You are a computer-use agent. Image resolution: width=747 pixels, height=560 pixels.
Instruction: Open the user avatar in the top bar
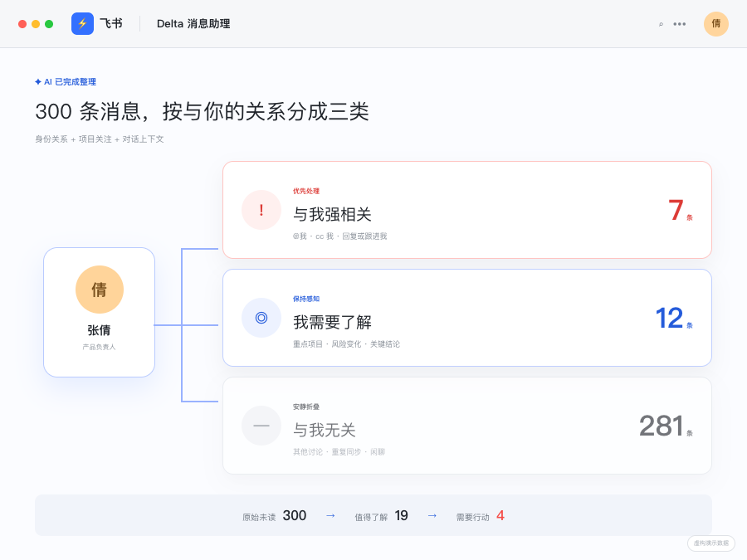point(716,24)
